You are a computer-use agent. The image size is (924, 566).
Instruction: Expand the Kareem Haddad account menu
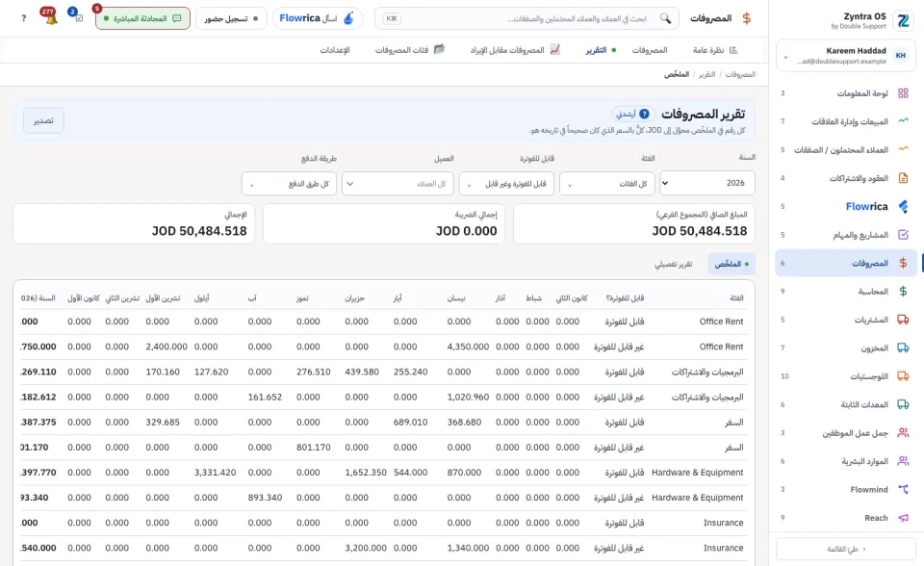[846, 56]
